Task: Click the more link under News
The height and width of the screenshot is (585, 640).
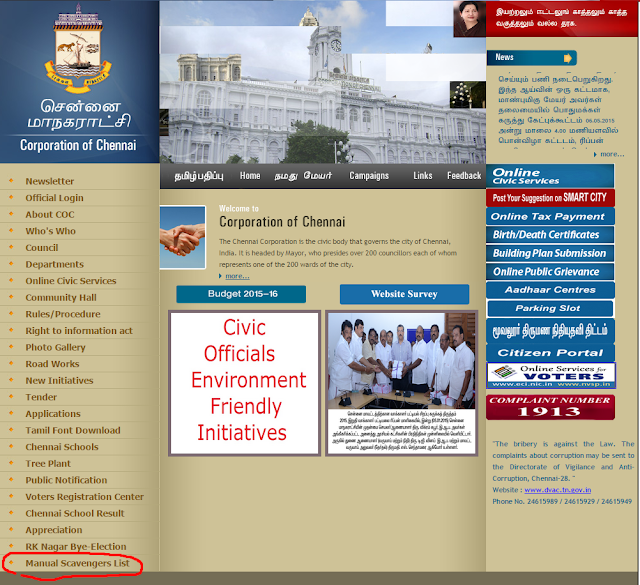Action: point(612,154)
